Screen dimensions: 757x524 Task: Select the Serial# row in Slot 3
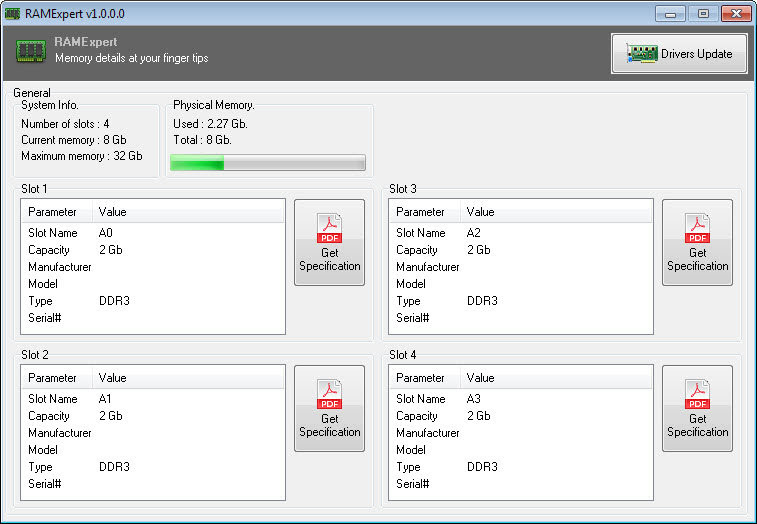(520, 318)
